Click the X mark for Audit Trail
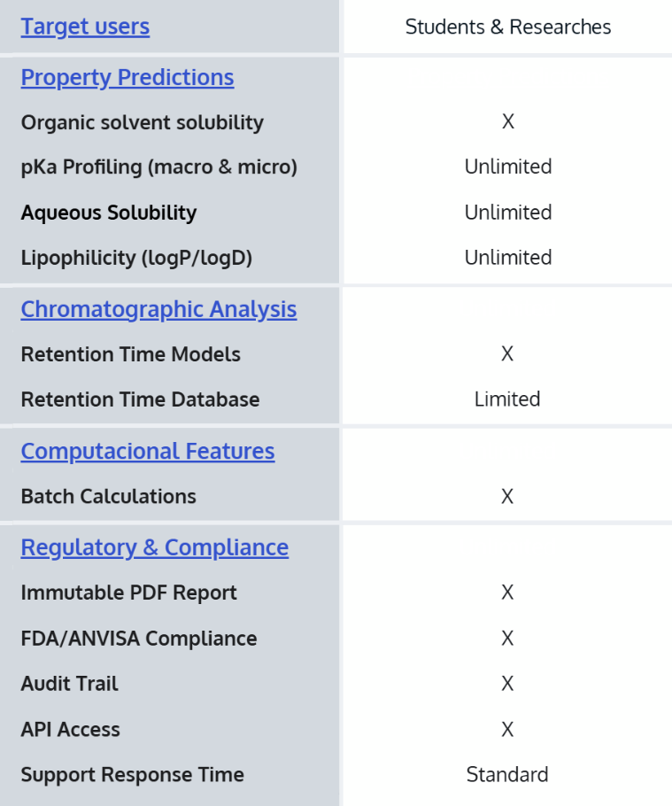Viewport: 672px width, 806px height. (507, 684)
